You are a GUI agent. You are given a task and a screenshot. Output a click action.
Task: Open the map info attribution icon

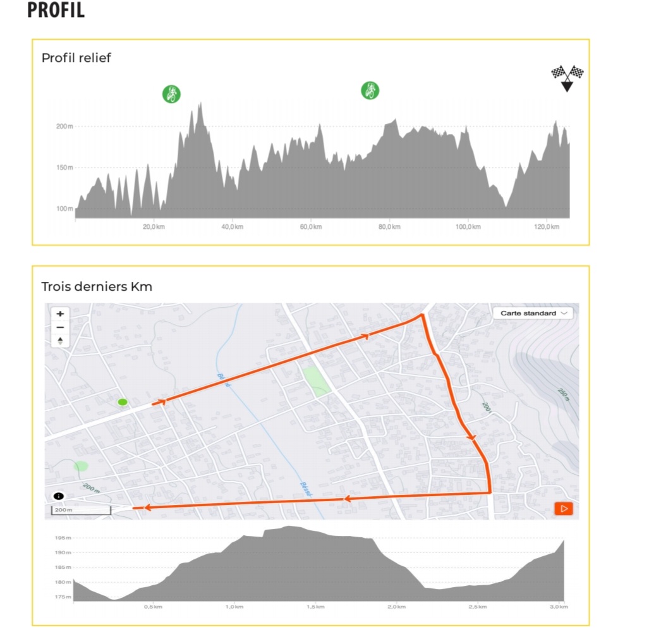(58, 497)
